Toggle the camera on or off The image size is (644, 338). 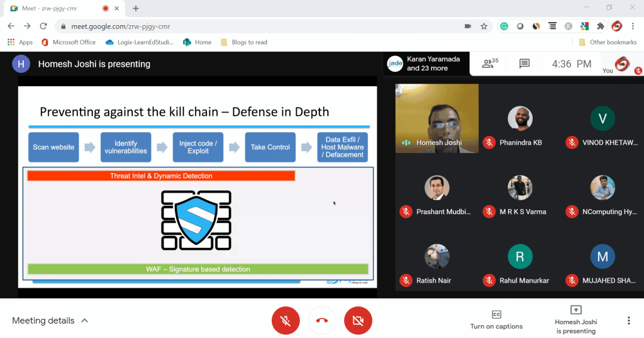[358, 320]
